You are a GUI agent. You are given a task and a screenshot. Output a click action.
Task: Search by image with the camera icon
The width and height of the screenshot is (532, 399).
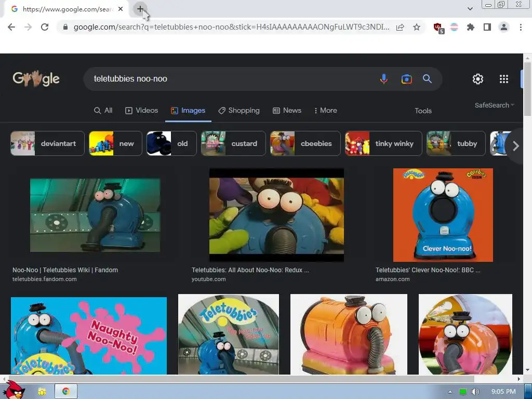(406, 79)
